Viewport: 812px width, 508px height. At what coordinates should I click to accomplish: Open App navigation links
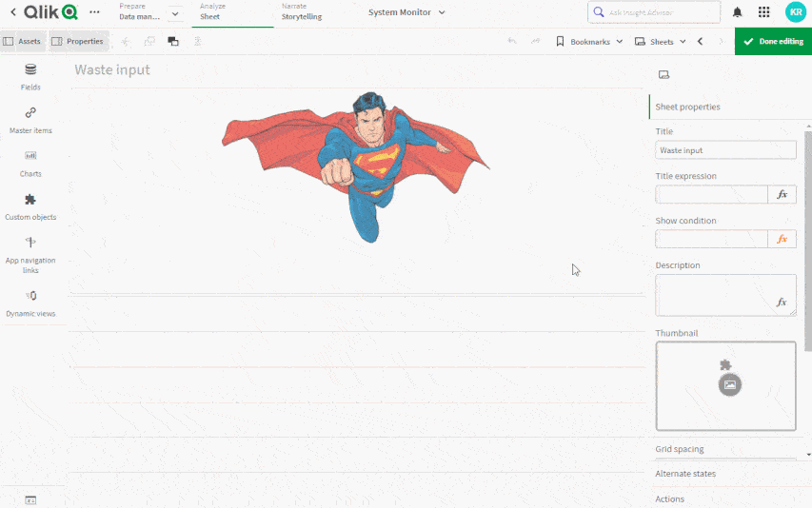(x=30, y=255)
